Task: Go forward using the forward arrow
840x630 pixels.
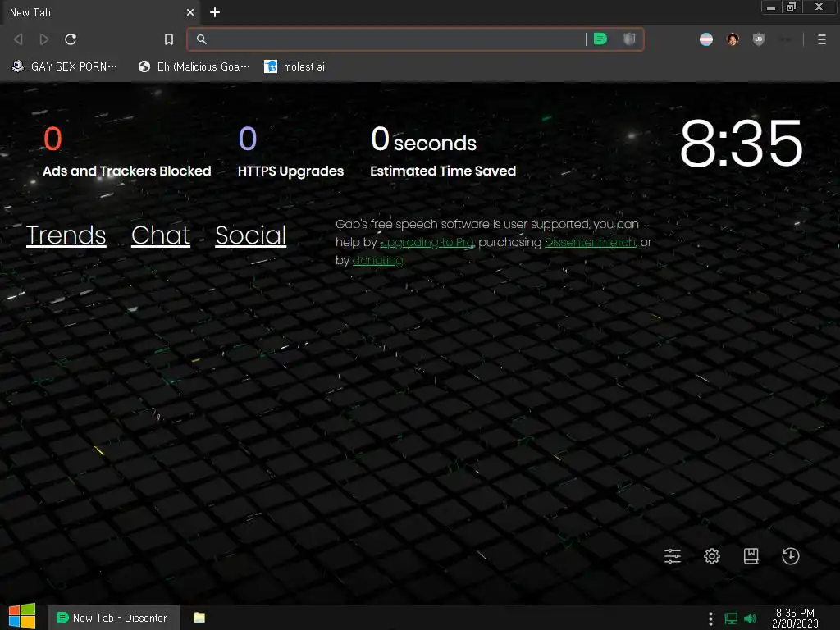Action: pyautogui.click(x=44, y=39)
